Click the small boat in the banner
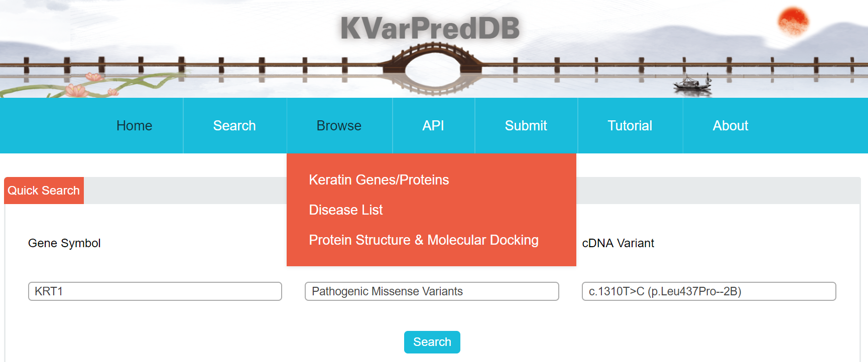The width and height of the screenshot is (868, 362). coord(693,84)
